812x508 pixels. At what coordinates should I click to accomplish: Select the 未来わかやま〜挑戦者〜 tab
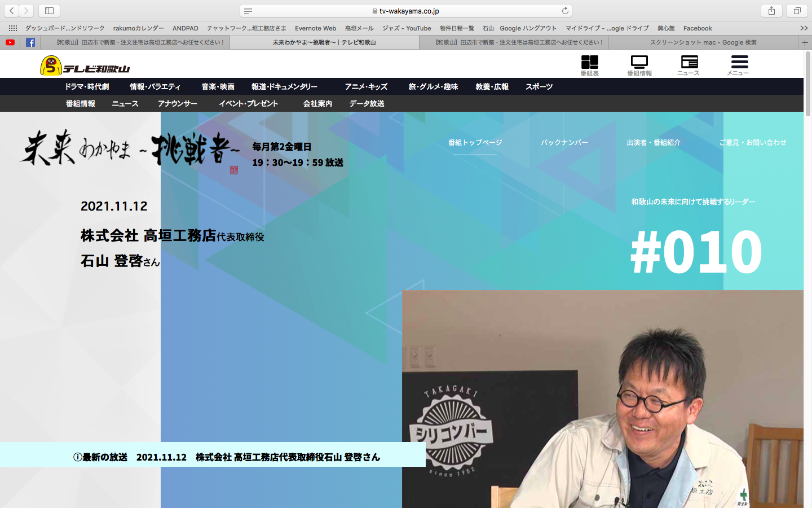(x=324, y=42)
